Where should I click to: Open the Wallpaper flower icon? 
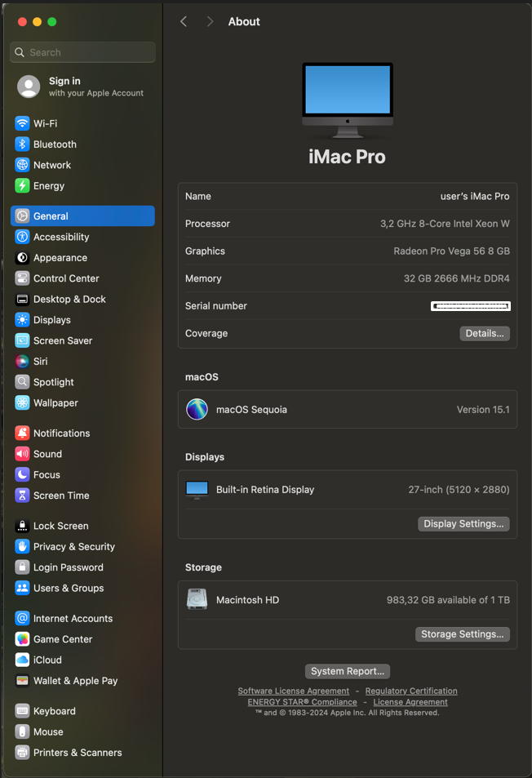pos(22,403)
